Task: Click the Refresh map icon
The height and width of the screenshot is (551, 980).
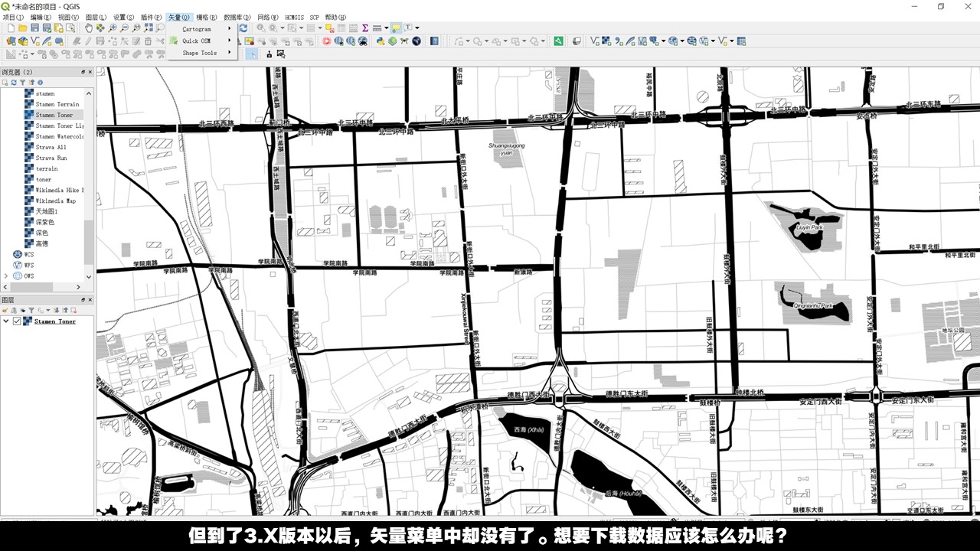Action: 243,28
